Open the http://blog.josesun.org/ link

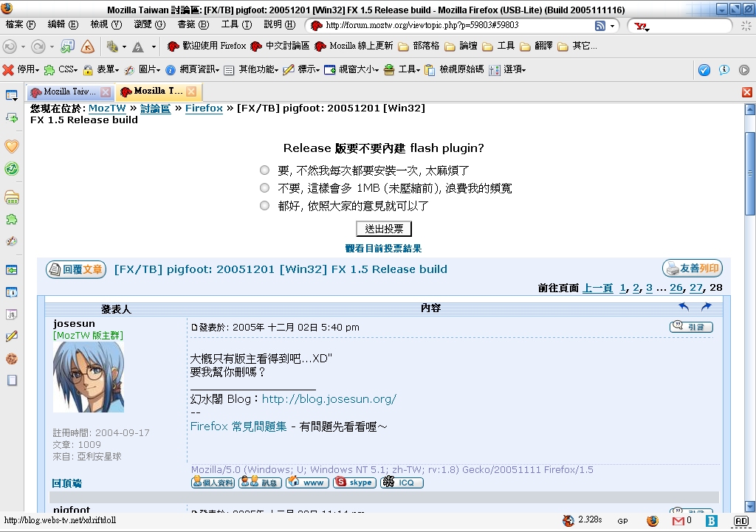[x=329, y=399]
